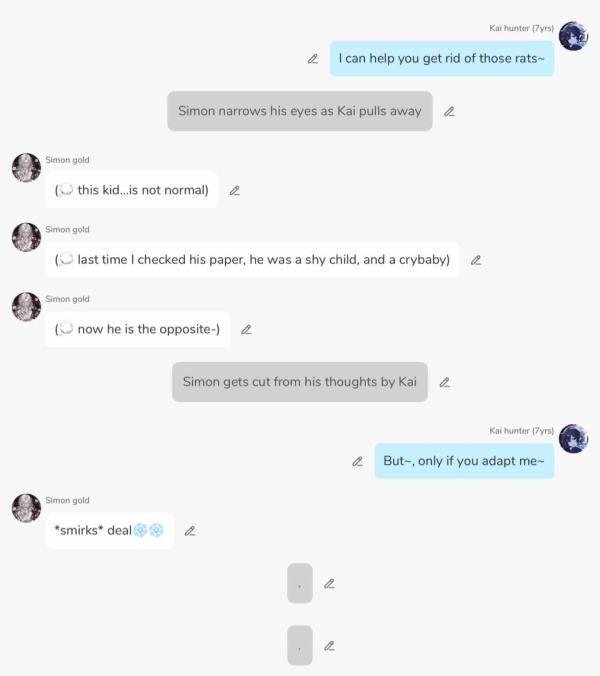Open Simon gold avatar by 'smirks deal' message
The width and height of the screenshot is (600, 676).
26,508
